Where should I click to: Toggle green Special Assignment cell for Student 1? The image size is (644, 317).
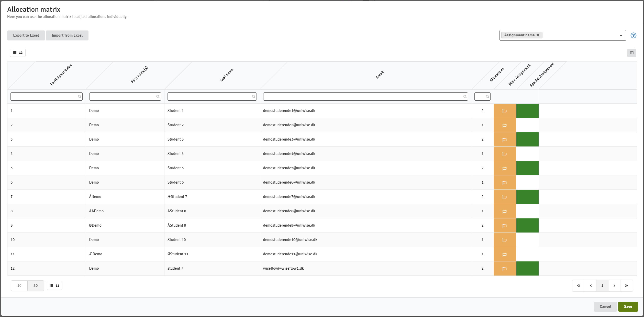pyautogui.click(x=527, y=111)
